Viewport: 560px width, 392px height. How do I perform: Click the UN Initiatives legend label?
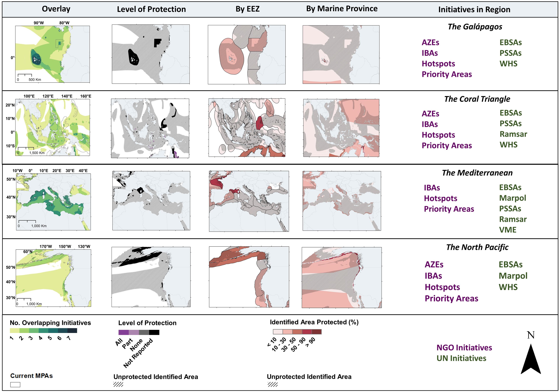[461, 358]
